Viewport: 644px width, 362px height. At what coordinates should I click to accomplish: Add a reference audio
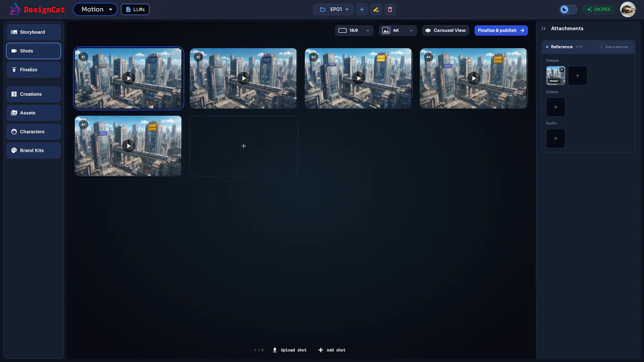click(555, 138)
